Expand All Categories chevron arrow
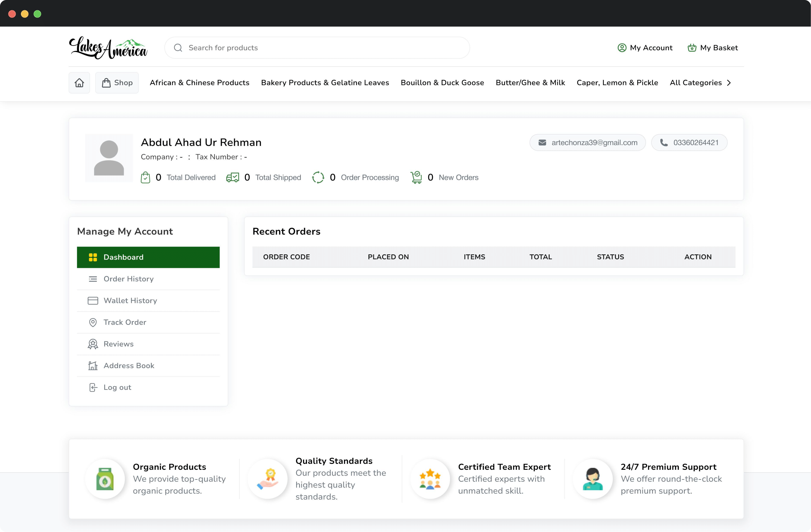Screen dimensions: 811x532 pos(729,83)
